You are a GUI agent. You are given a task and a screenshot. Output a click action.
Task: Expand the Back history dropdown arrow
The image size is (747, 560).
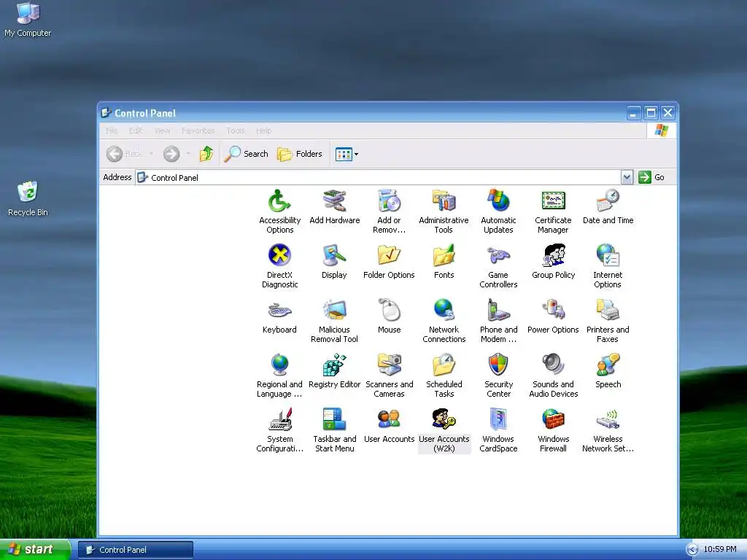pos(151,154)
